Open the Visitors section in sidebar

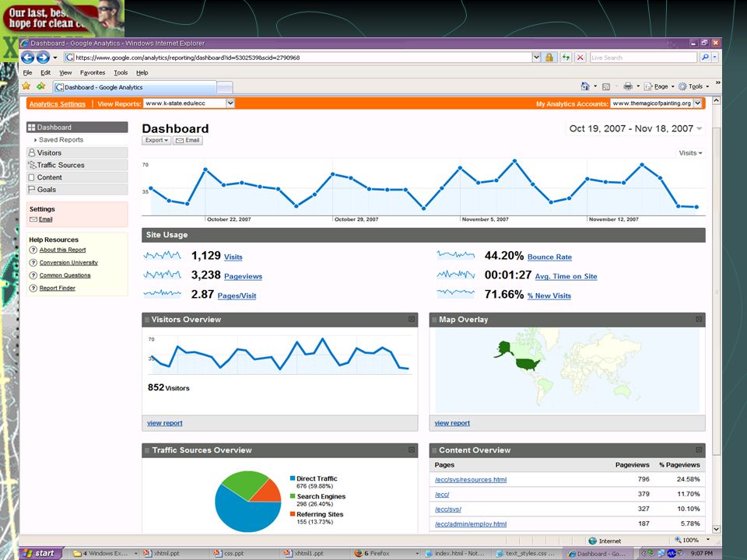click(77, 153)
